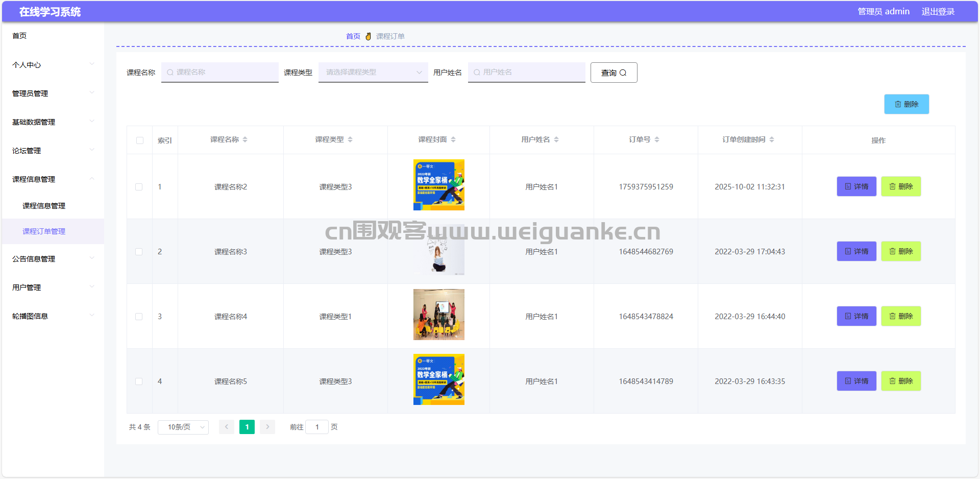The width and height of the screenshot is (980, 479).
Task: Click the 查询 search button
Action: point(614,73)
